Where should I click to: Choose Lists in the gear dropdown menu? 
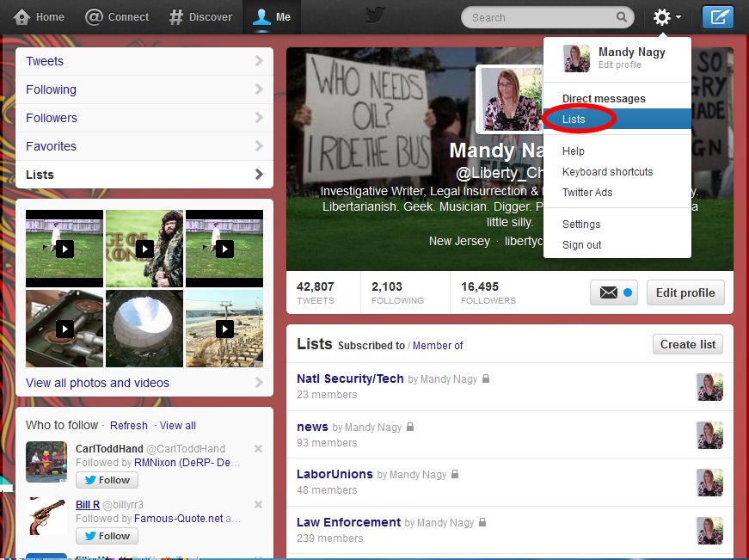point(617,119)
